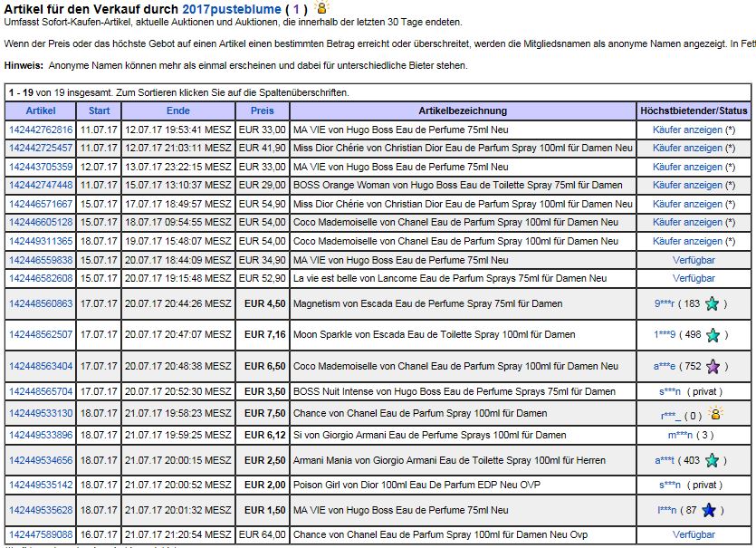This screenshot has height=548, width=756.
Task: Open item number 142442747448
Action: coord(41,186)
